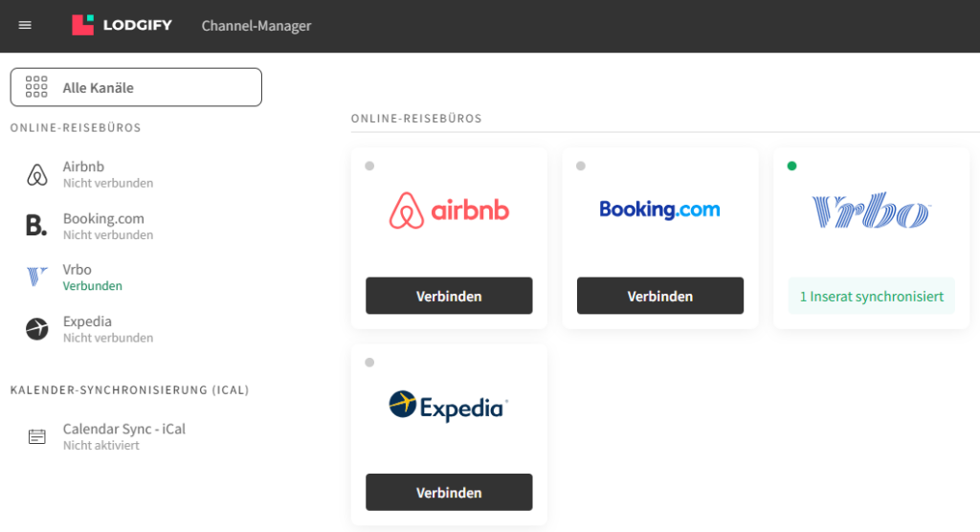The image size is (980, 532).
Task: Click the Kalender-Synchronisierung (iCal) heading
Action: pos(130,390)
